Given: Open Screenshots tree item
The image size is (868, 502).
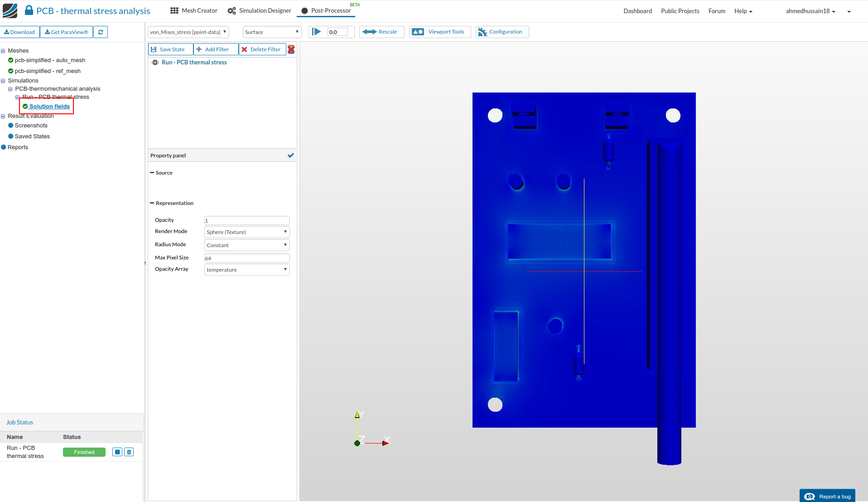Looking at the screenshot, I should (x=31, y=126).
